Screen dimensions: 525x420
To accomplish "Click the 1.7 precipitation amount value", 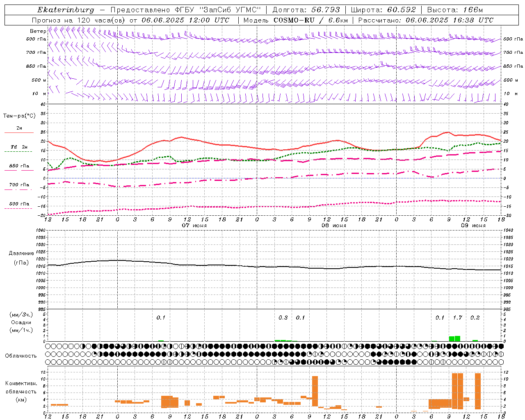I will click(457, 318).
